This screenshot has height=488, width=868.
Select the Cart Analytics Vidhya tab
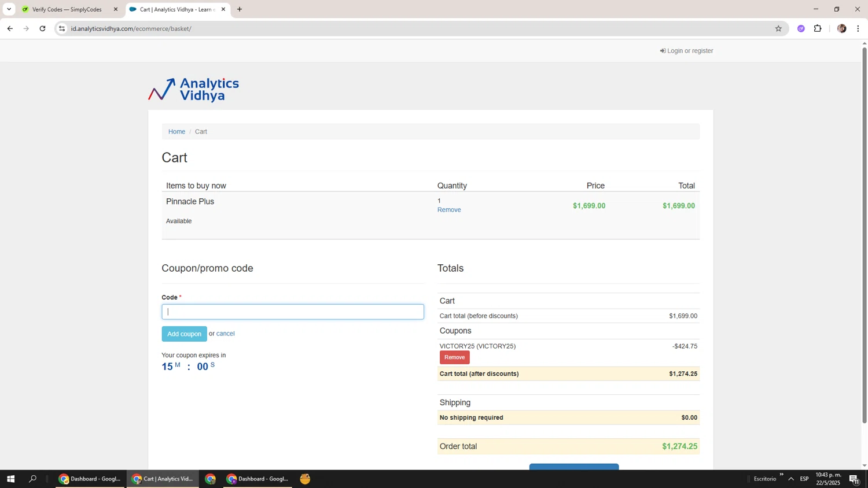177,9
